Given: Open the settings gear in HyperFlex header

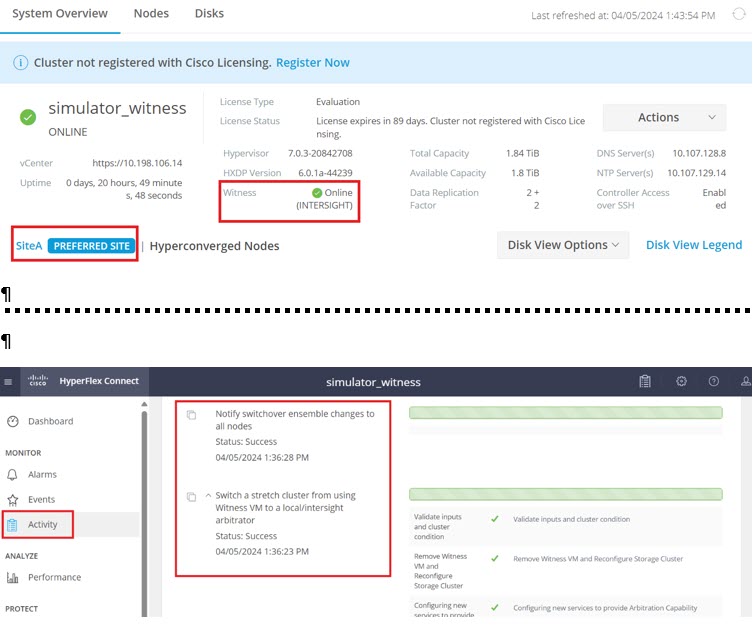Looking at the screenshot, I should [x=681, y=381].
